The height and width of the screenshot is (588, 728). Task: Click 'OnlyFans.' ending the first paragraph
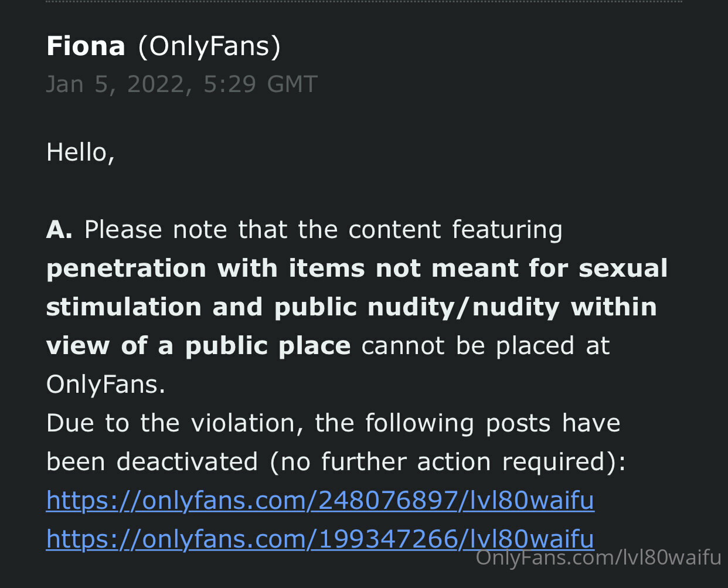coord(106,385)
